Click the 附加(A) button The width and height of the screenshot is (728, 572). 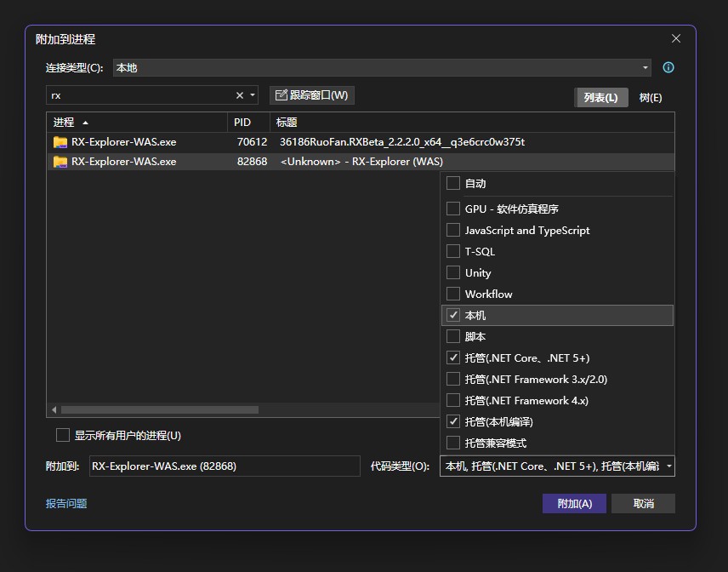click(x=574, y=503)
